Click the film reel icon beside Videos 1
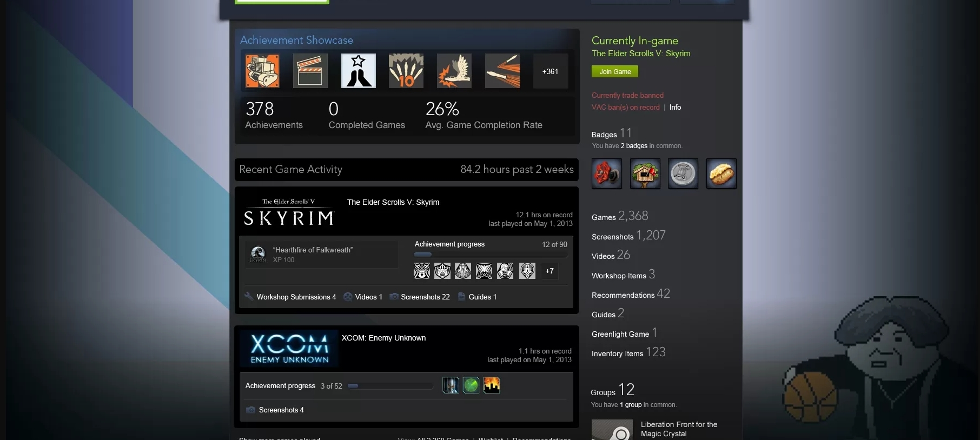This screenshot has height=440, width=980. tap(348, 296)
